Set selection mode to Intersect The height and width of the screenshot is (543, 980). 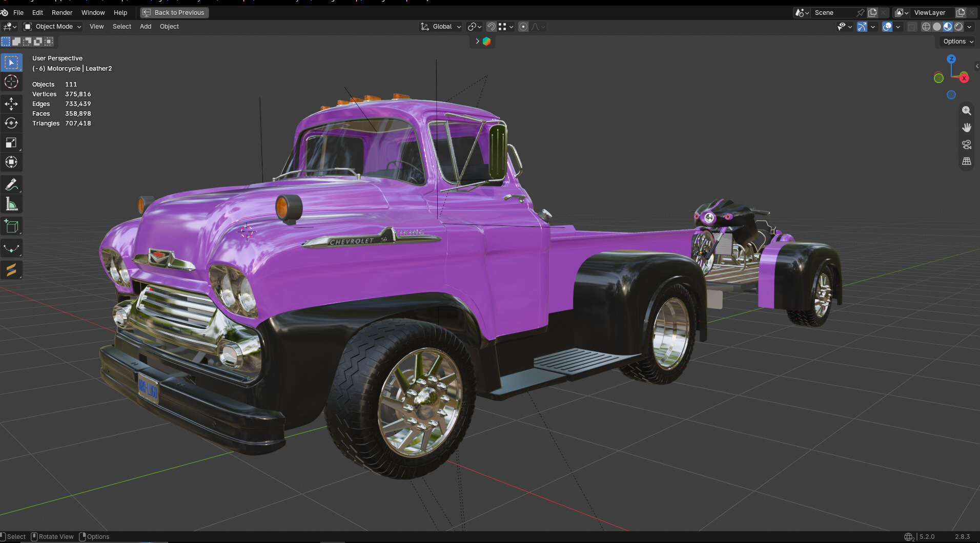tap(49, 41)
